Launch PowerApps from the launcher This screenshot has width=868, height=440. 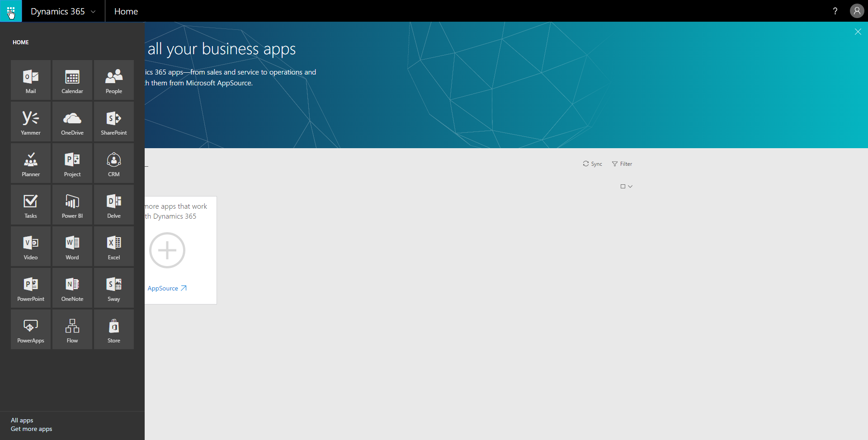pos(31,329)
